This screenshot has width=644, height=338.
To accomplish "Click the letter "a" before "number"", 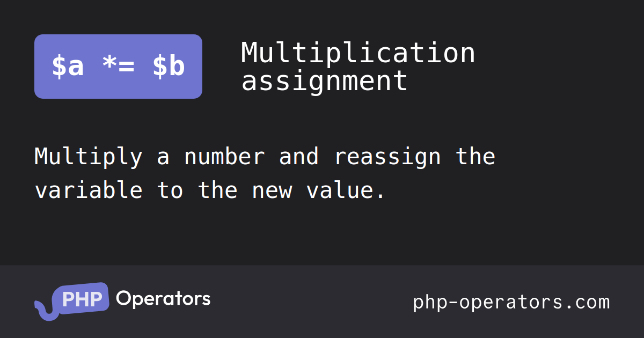I will [x=163, y=157].
